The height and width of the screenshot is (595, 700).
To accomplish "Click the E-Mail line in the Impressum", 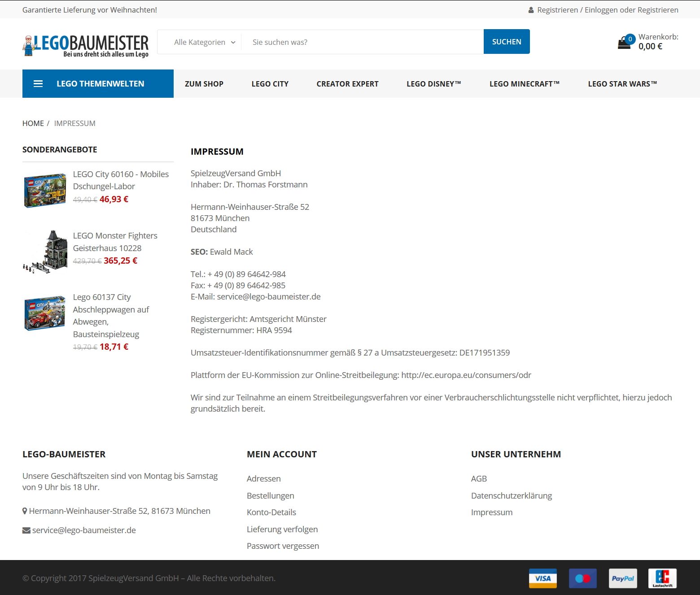I will (256, 297).
